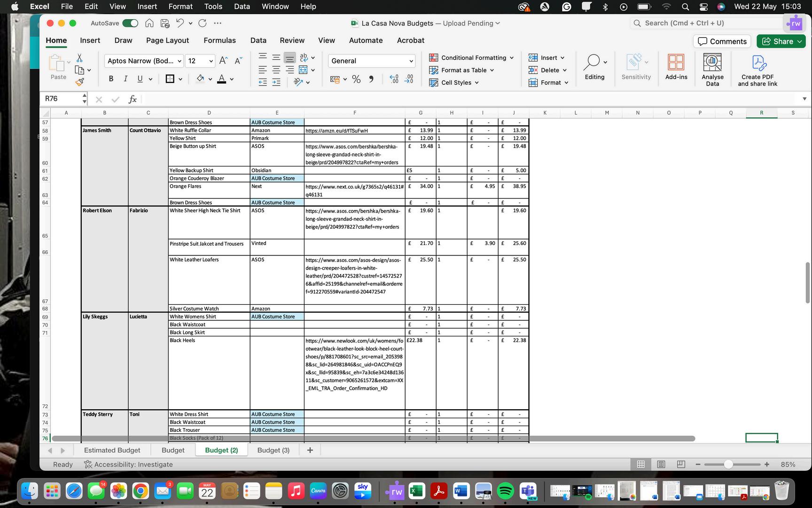Toggle Bold formatting
This screenshot has width=812, height=508.
tap(111, 79)
